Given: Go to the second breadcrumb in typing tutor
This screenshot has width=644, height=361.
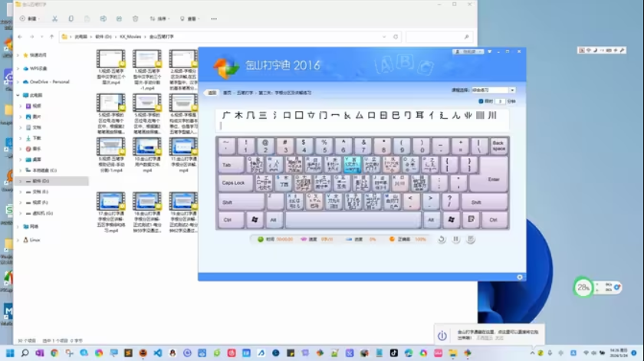Looking at the screenshot, I should click(245, 93).
